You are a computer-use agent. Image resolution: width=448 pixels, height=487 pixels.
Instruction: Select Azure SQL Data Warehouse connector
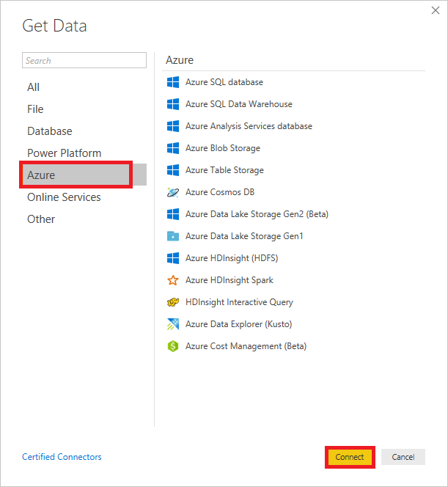tap(238, 104)
